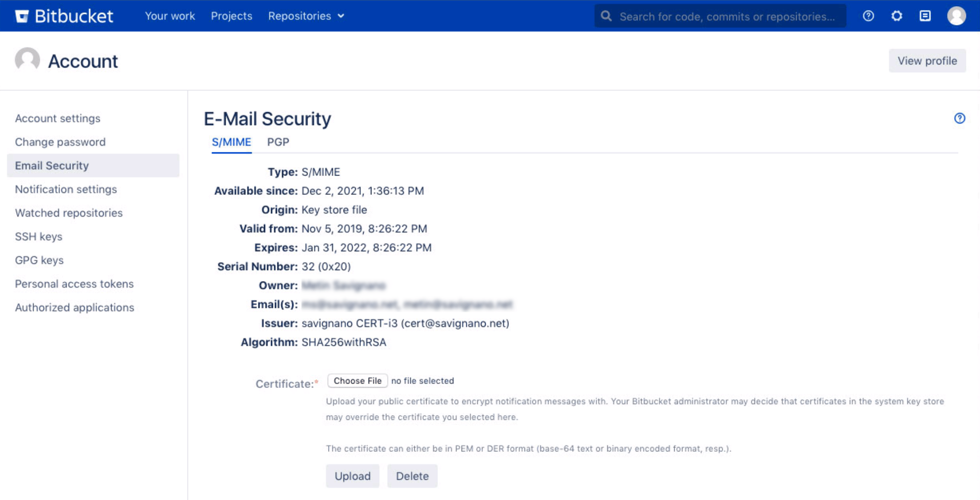Open the help question mark icon in header
This screenshot has height=500, width=980.
click(x=868, y=16)
